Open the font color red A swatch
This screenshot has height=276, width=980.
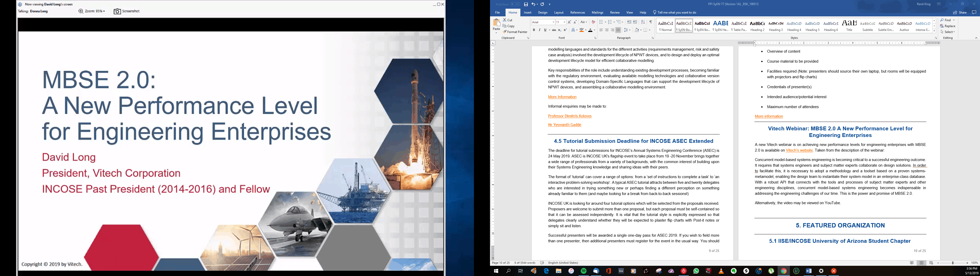pos(590,30)
